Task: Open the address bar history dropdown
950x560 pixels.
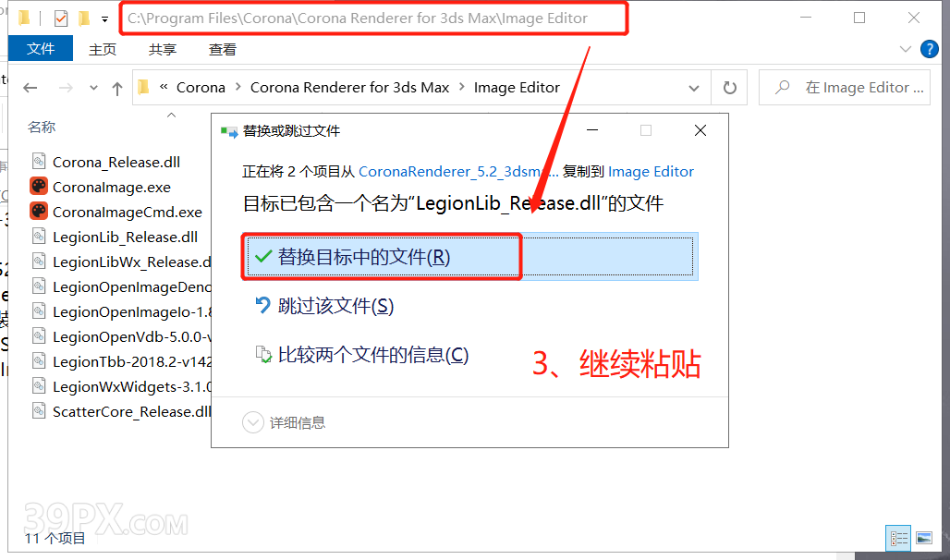Action: point(694,88)
